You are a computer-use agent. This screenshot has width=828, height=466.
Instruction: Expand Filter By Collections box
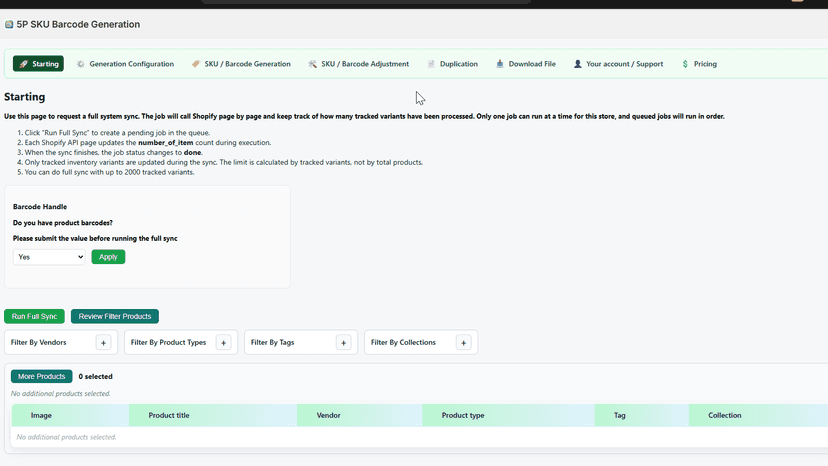point(421,342)
